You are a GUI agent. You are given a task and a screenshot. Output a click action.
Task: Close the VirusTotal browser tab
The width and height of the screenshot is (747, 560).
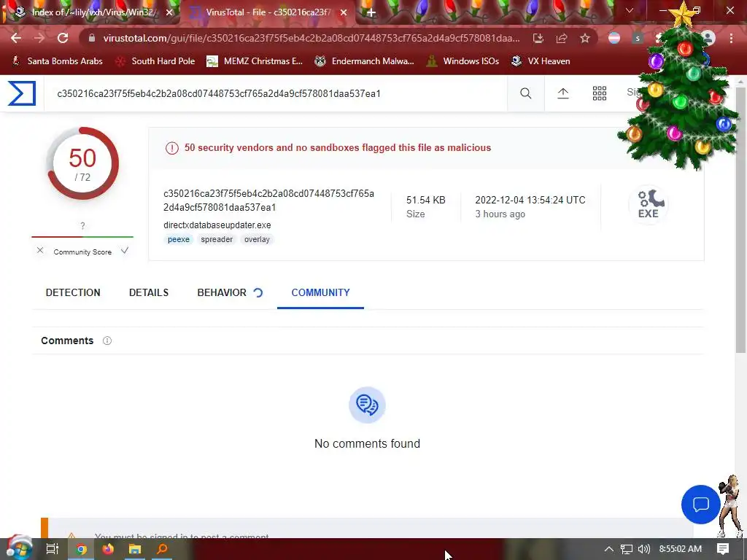344,13
